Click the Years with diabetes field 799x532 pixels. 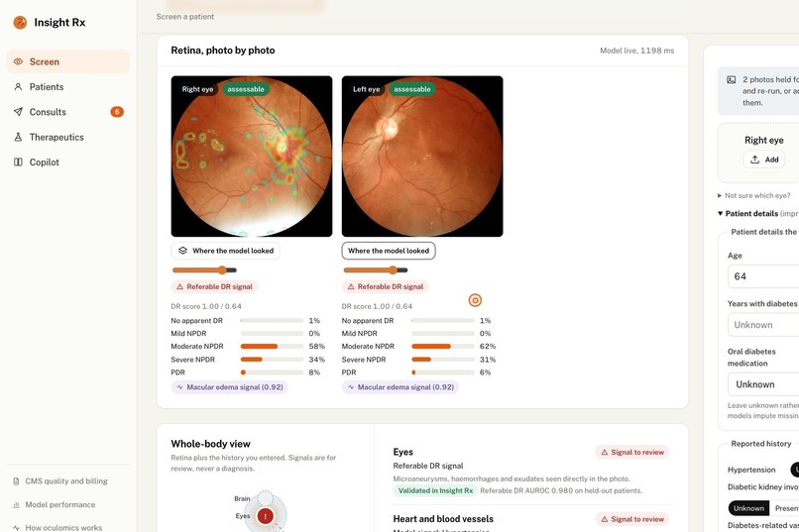(764, 325)
